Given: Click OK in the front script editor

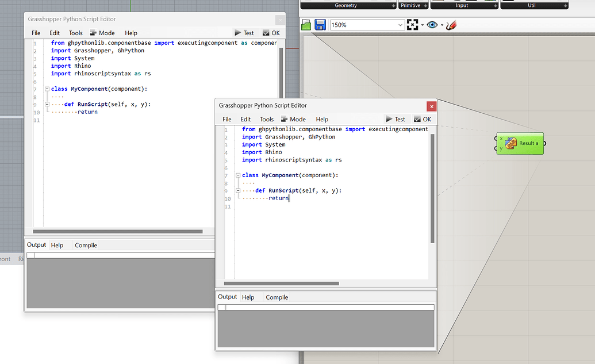Looking at the screenshot, I should pyautogui.click(x=423, y=119).
